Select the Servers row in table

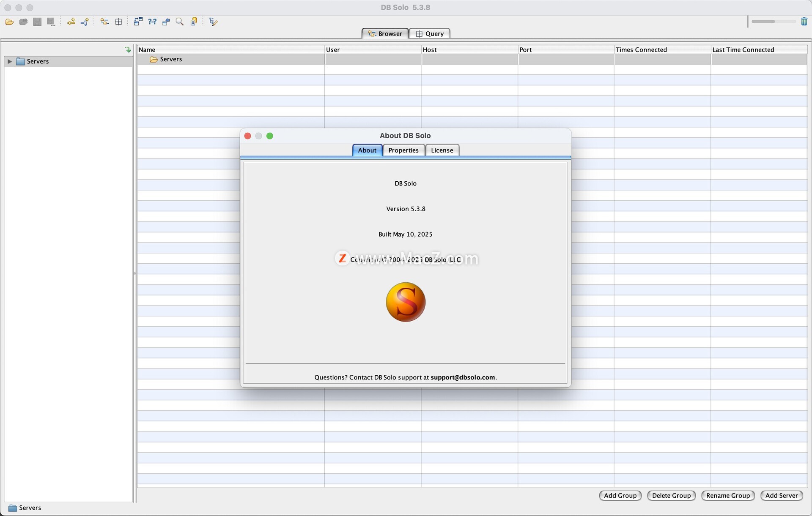[472, 60]
